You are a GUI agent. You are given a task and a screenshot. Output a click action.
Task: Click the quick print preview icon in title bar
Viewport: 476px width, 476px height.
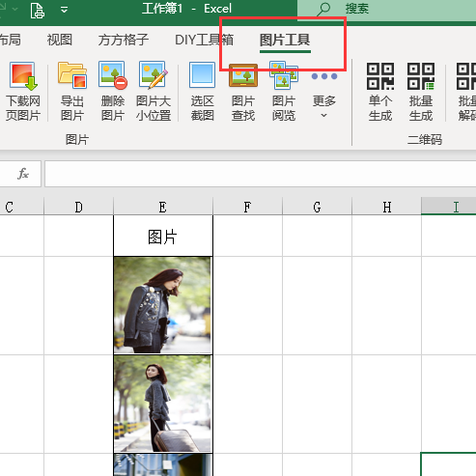tap(38, 10)
